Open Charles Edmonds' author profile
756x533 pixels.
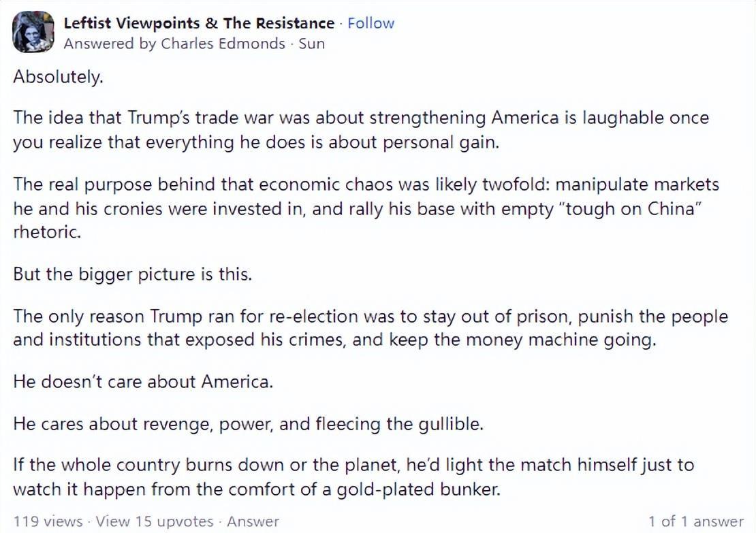click(223, 44)
